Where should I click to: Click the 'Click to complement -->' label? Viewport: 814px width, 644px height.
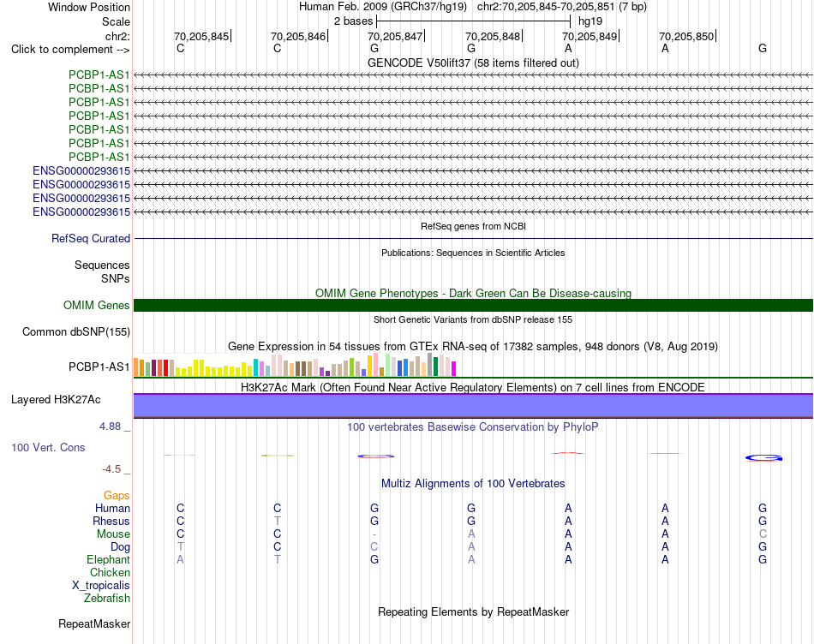coord(70,50)
